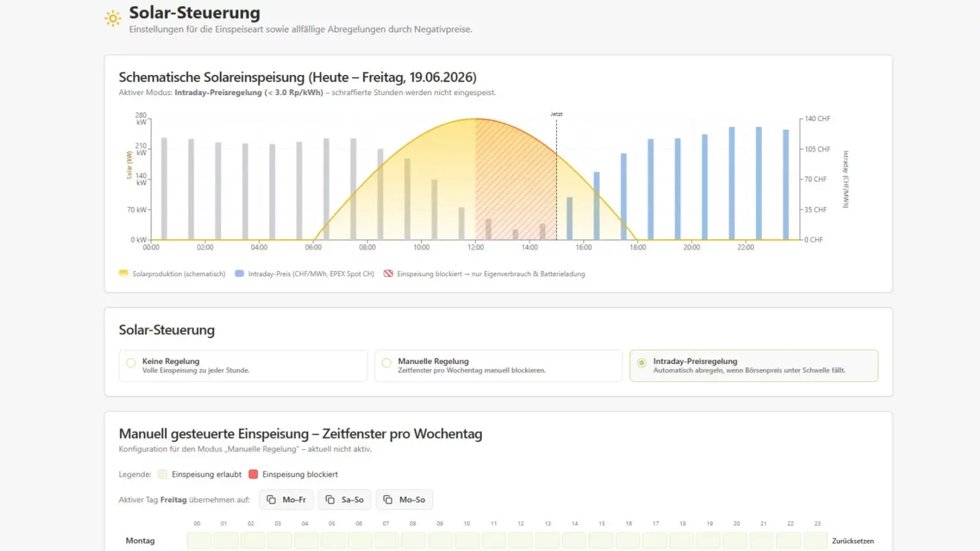Select the Keine Regelung radio option

click(131, 363)
